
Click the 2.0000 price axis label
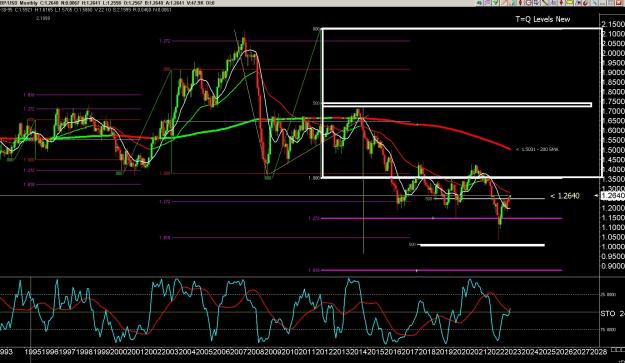tap(614, 53)
